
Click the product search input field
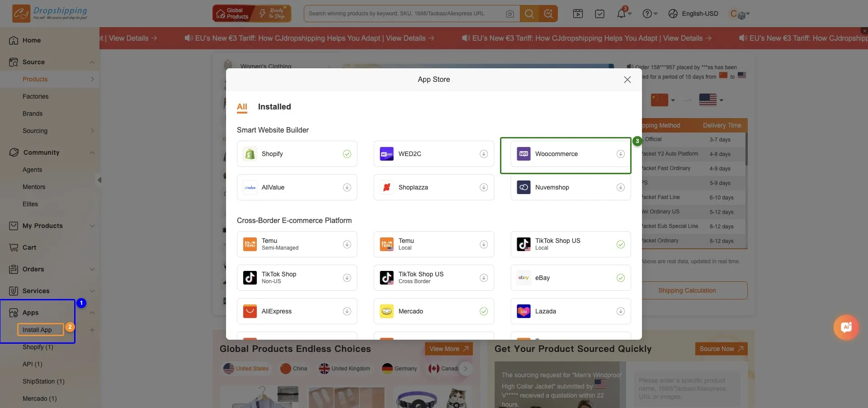[405, 14]
